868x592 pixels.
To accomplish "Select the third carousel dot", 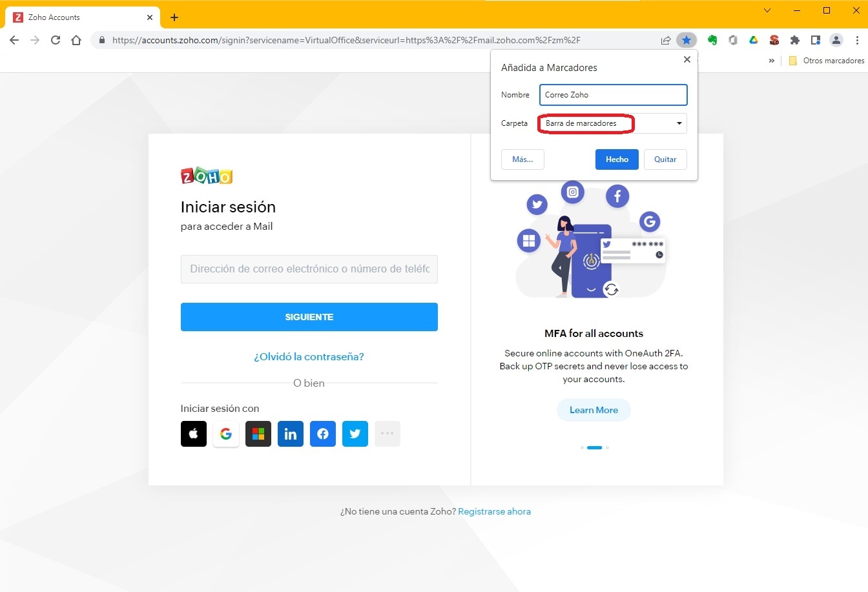I will (x=607, y=447).
